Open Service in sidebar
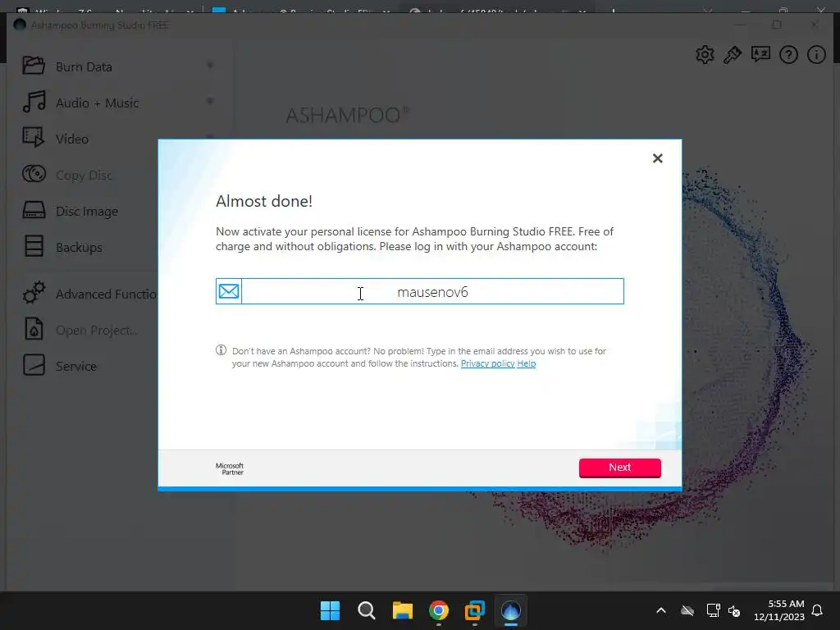This screenshot has height=630, width=840. (76, 367)
